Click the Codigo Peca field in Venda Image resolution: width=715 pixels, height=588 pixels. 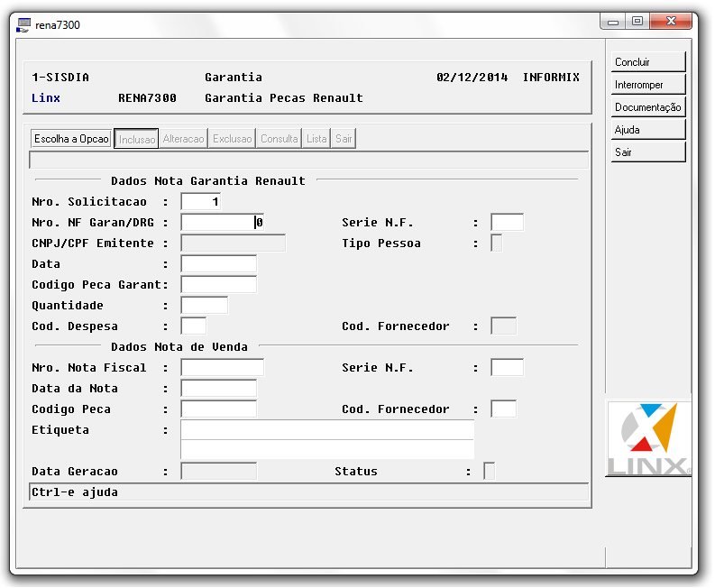click(x=219, y=409)
